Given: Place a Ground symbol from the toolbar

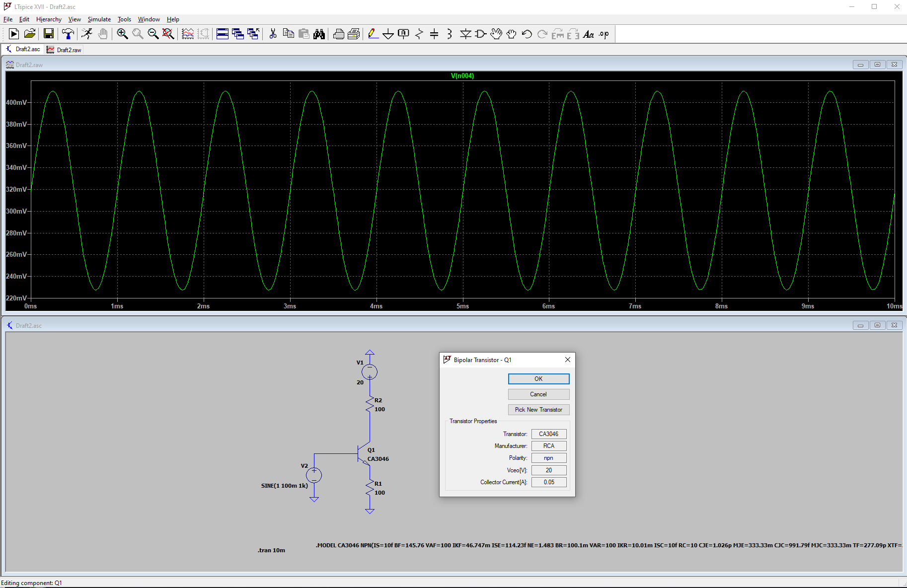Looking at the screenshot, I should [388, 34].
